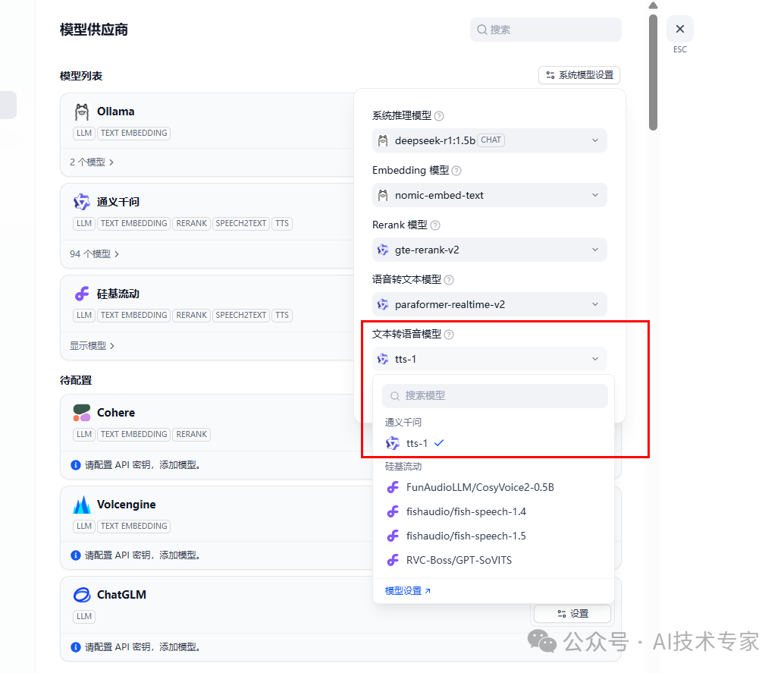Screen dimensions: 784x673
Task: Open speech-to-text dropdown showing paraformer-realtime-v2
Action: 490,304
